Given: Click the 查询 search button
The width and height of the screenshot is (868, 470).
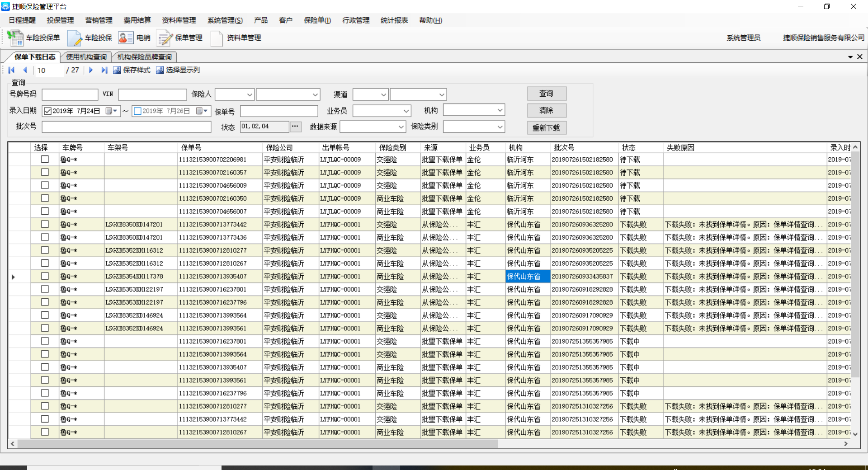Looking at the screenshot, I should 546,94.
